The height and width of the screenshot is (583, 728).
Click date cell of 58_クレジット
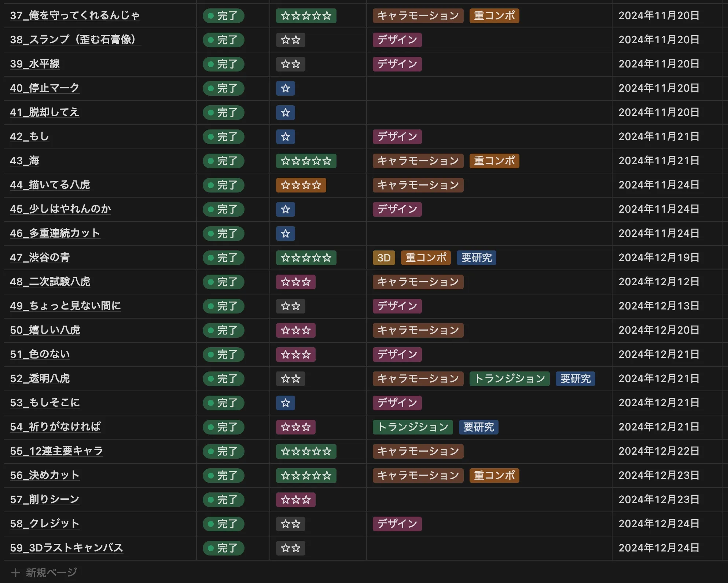(x=659, y=524)
